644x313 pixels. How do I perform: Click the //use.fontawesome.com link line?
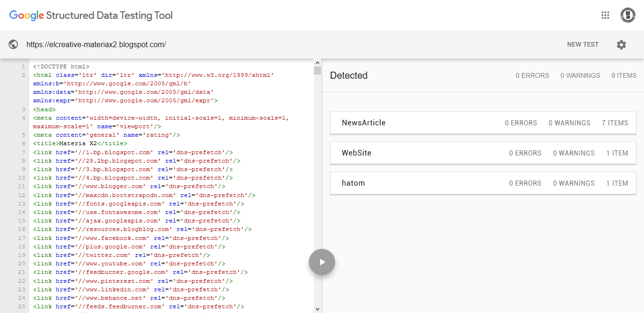137,212
